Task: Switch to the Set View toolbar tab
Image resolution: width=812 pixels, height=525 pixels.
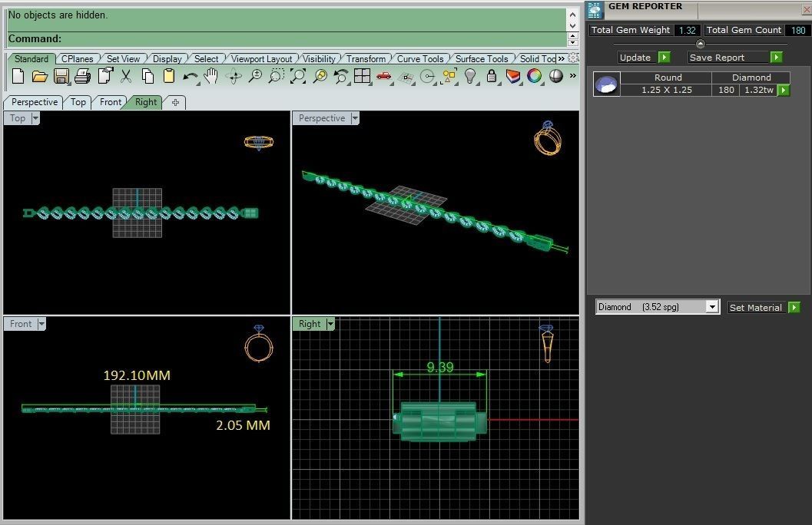Action: tap(123, 59)
